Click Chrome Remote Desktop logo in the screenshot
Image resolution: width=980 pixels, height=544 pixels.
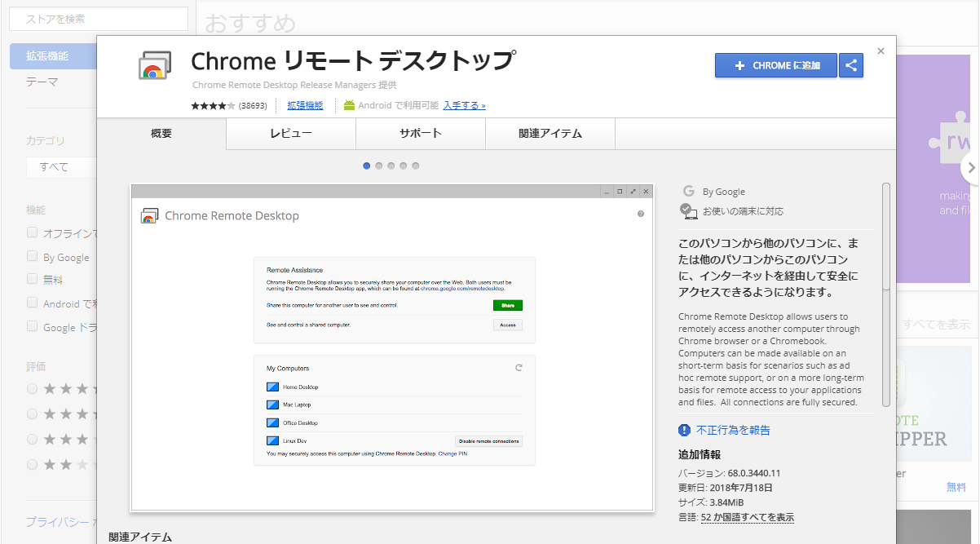tap(149, 215)
